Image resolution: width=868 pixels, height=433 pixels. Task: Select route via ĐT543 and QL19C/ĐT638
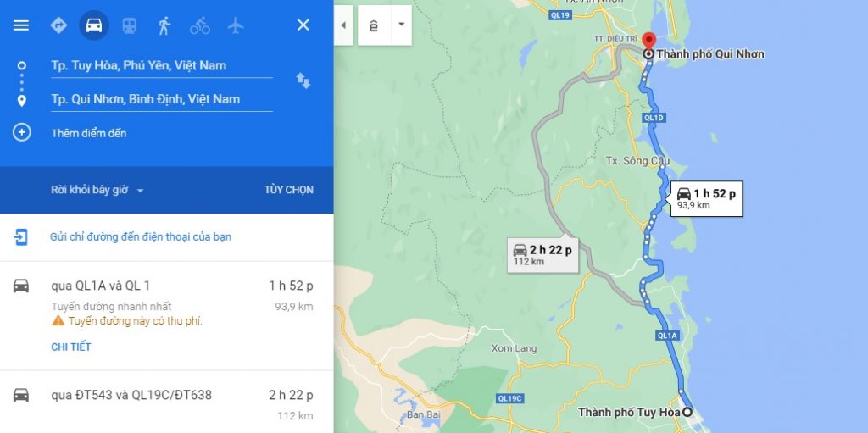[167, 404]
